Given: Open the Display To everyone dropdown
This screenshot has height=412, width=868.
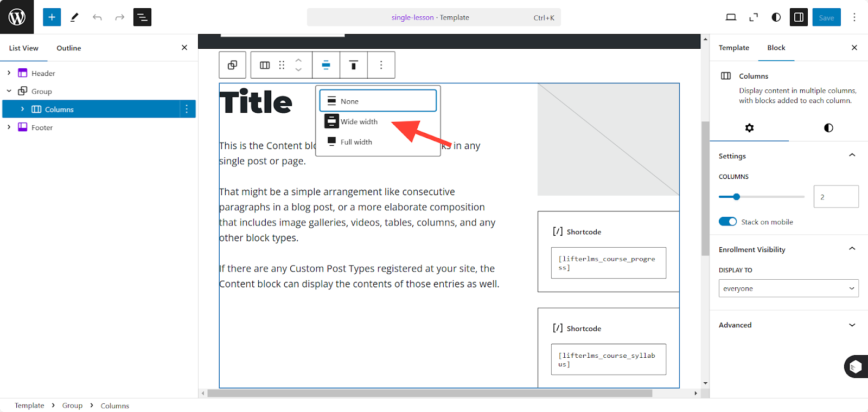Looking at the screenshot, I should tap(788, 288).
